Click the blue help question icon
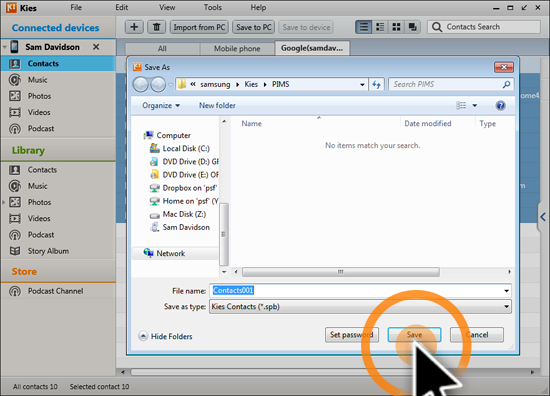Screen dimensions: 550x396 point(501,106)
